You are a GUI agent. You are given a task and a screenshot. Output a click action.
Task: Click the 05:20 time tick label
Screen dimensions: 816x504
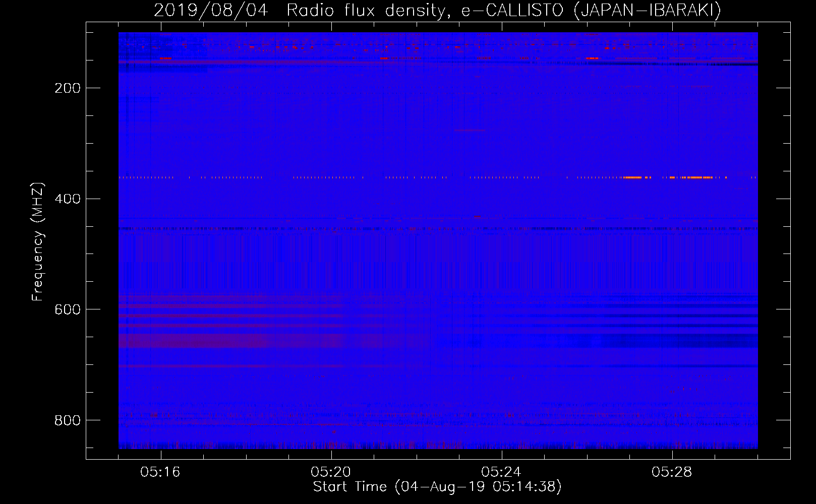pyautogui.click(x=331, y=472)
